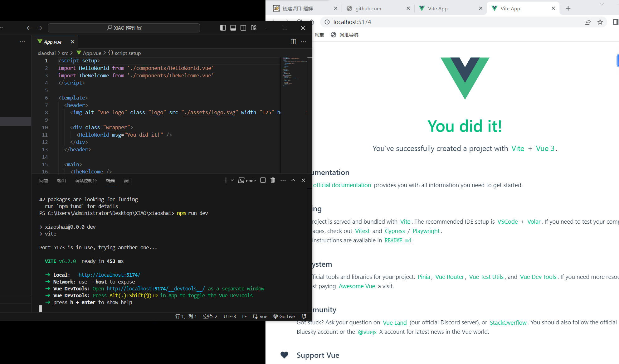Image resolution: width=619 pixels, height=364 pixels.
Task: Go back in VS Code navigation history
Action: [x=29, y=28]
